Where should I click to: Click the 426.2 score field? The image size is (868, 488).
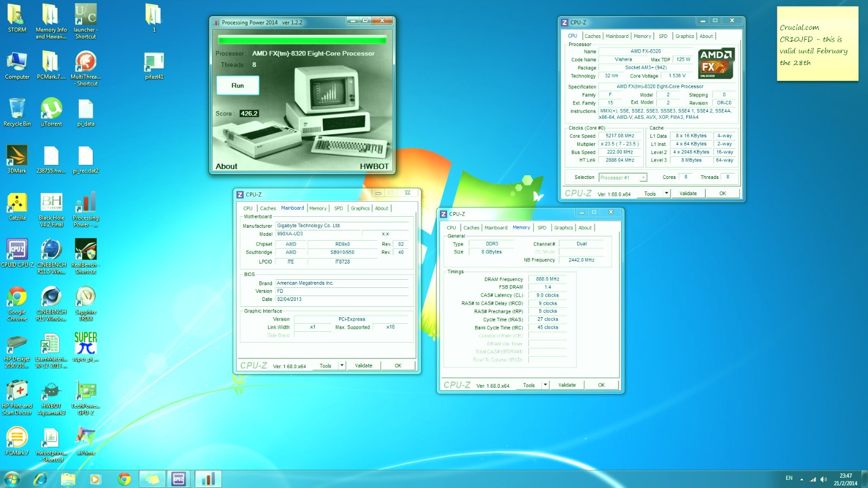(x=249, y=113)
